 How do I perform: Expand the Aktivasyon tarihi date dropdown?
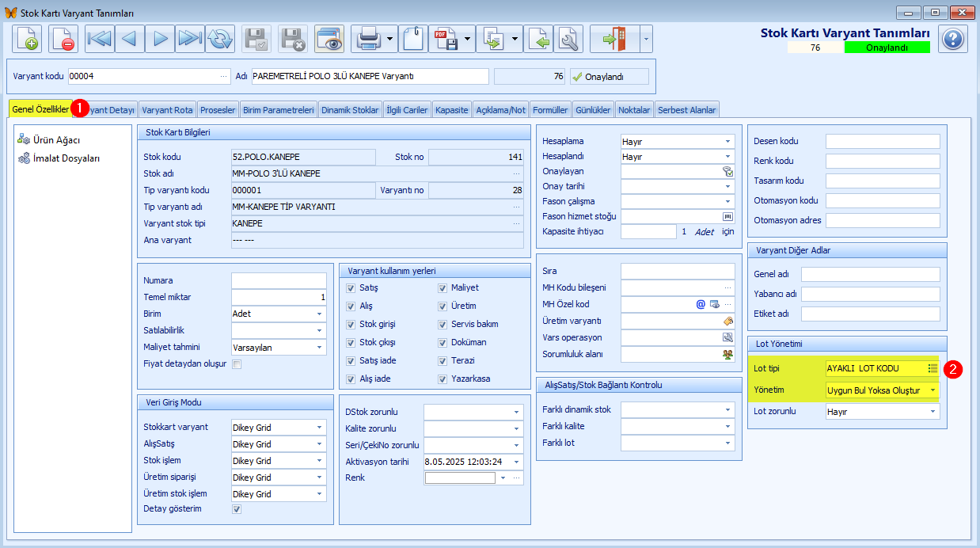coord(517,462)
